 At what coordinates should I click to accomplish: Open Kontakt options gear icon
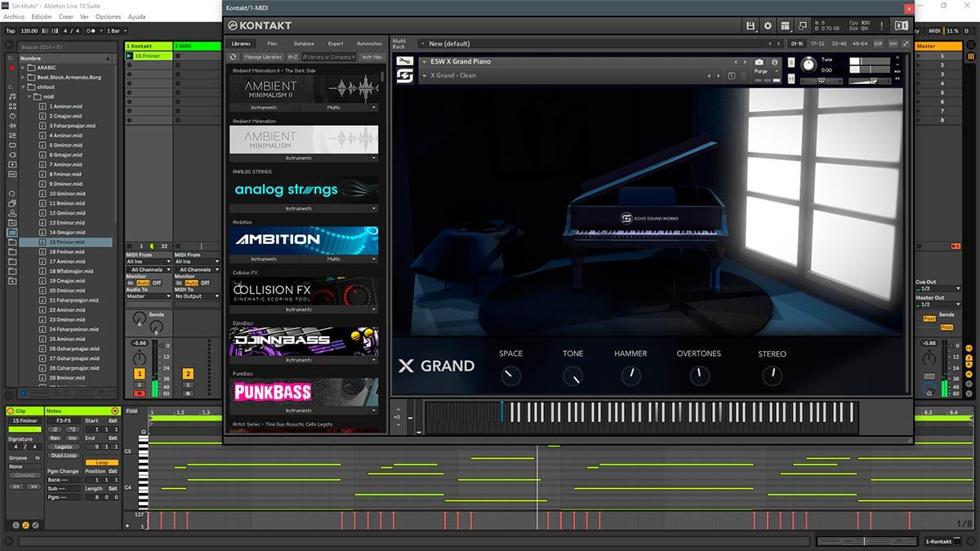click(x=768, y=26)
